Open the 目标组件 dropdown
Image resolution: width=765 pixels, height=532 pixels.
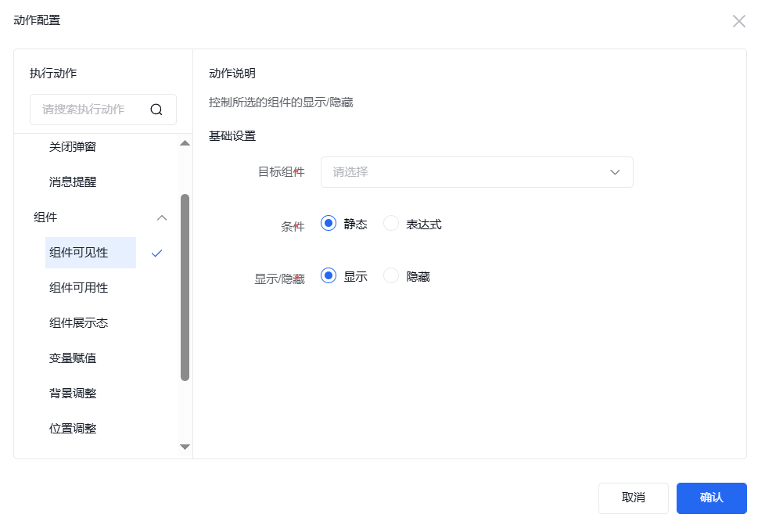[x=476, y=172]
